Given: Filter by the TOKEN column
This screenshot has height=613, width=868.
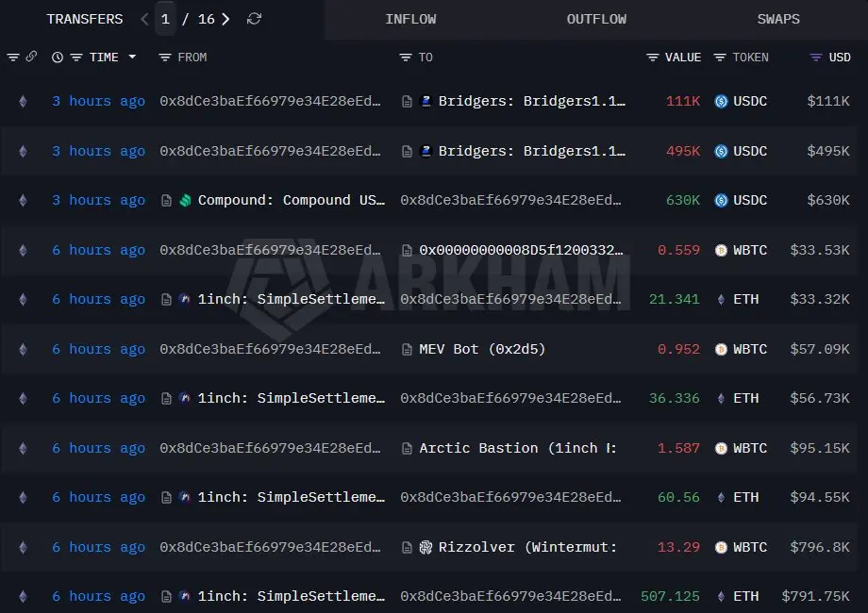Looking at the screenshot, I should 720,58.
